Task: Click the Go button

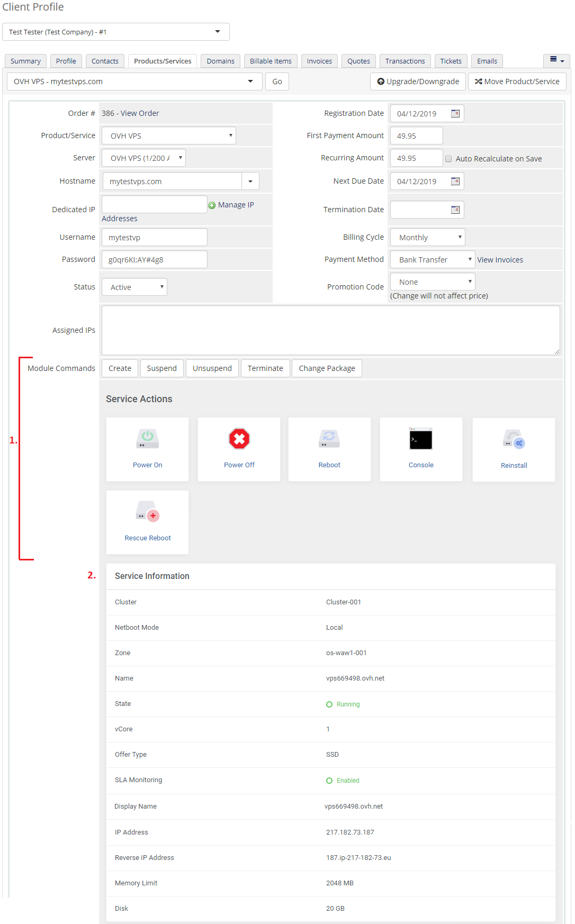Action: coord(277,81)
